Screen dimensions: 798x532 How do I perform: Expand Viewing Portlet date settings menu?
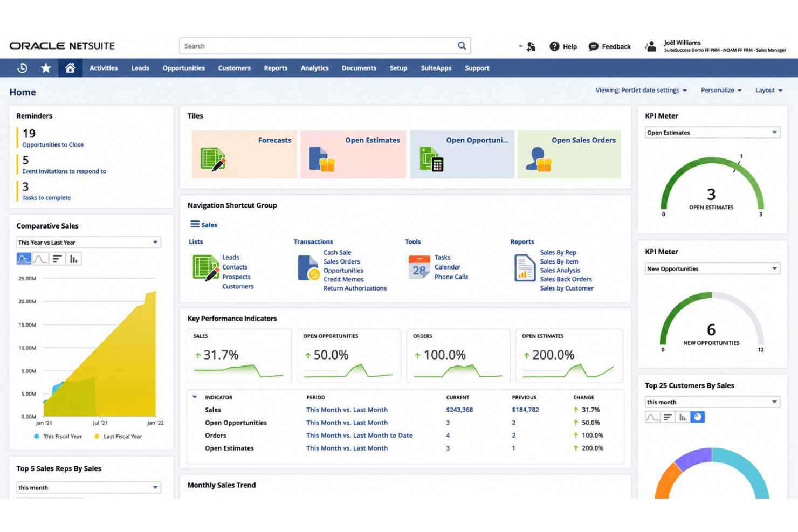(641, 90)
